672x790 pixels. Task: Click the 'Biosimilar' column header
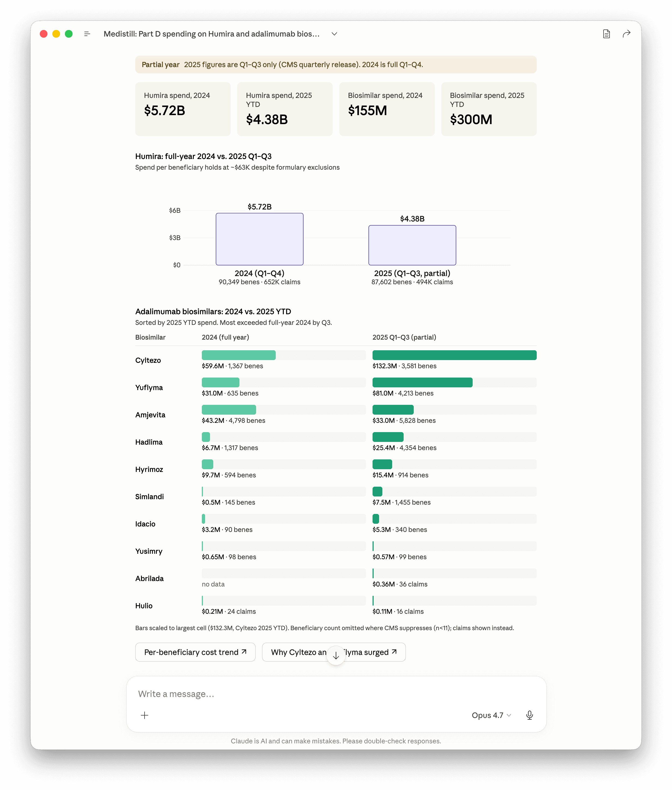coord(150,337)
